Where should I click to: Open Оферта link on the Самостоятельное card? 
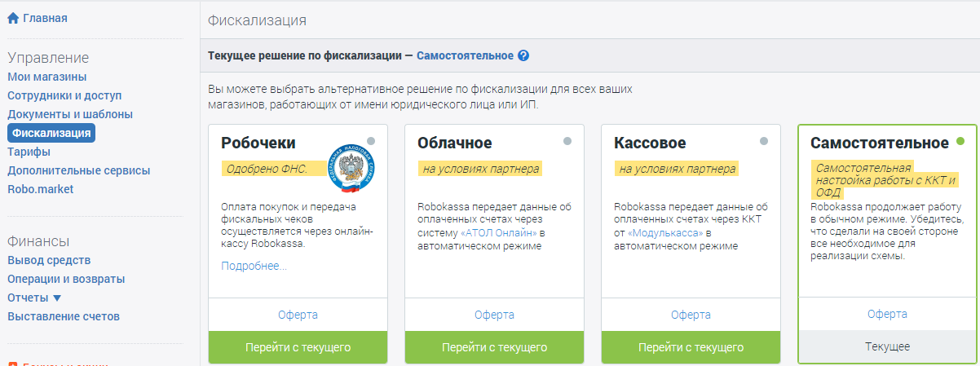click(x=887, y=314)
